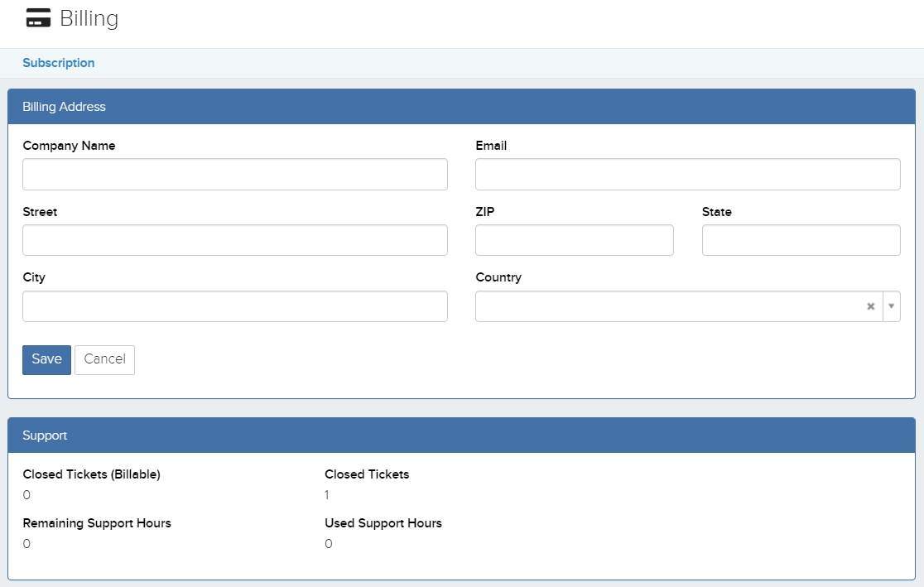Click the Company Name field label
The width and height of the screenshot is (924, 587).
tap(69, 146)
